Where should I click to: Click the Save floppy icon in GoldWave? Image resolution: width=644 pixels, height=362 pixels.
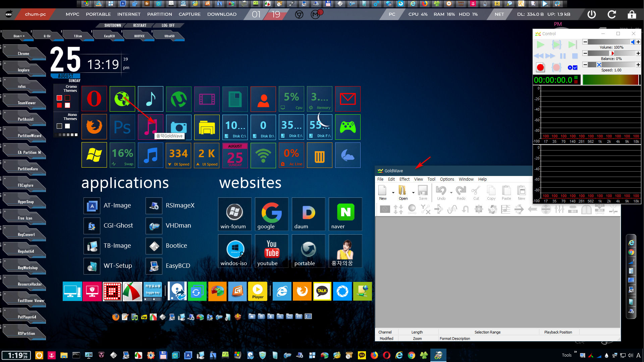coord(423,191)
